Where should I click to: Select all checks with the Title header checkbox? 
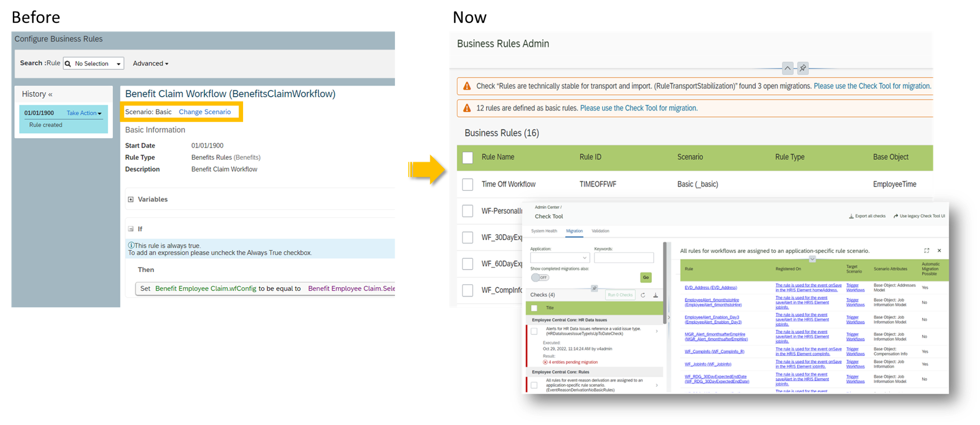534,308
